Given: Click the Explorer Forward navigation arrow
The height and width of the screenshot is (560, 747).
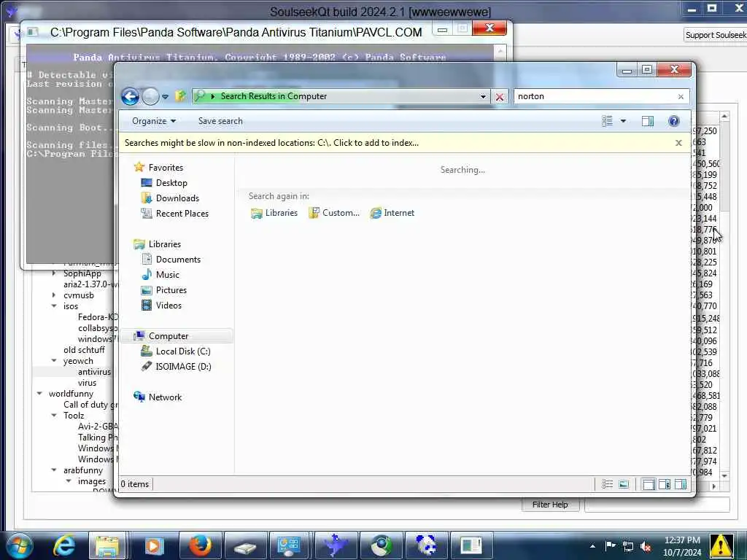Looking at the screenshot, I should (x=150, y=97).
